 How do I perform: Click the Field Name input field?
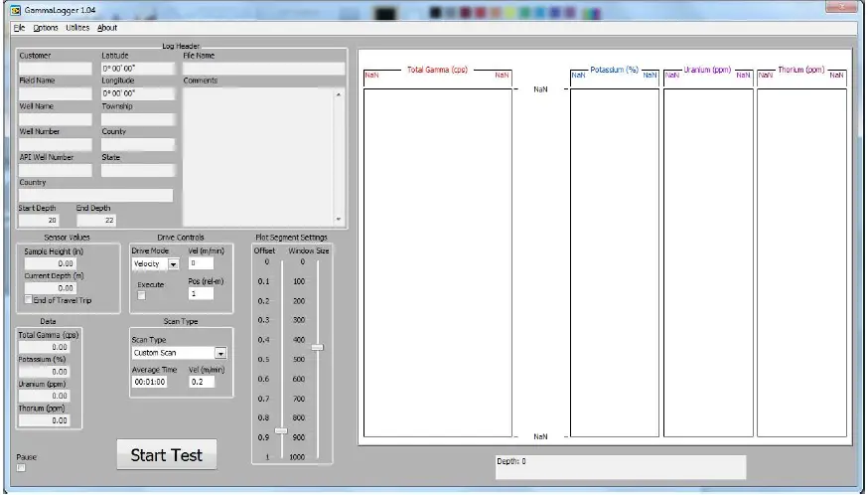(56, 93)
